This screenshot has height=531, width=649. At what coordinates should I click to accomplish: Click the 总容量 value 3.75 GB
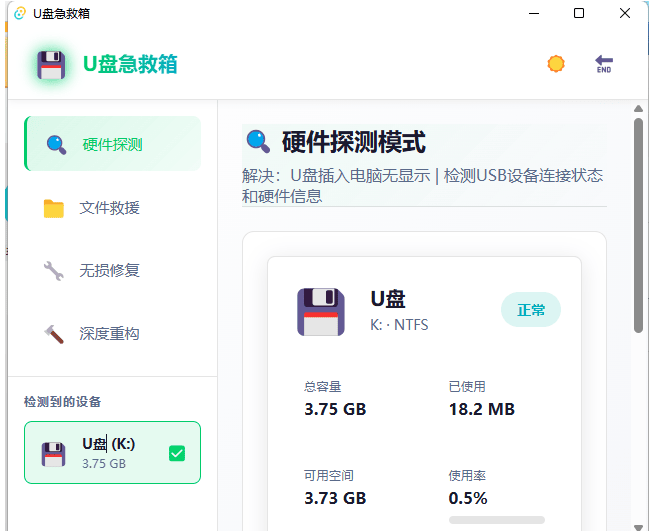point(335,409)
